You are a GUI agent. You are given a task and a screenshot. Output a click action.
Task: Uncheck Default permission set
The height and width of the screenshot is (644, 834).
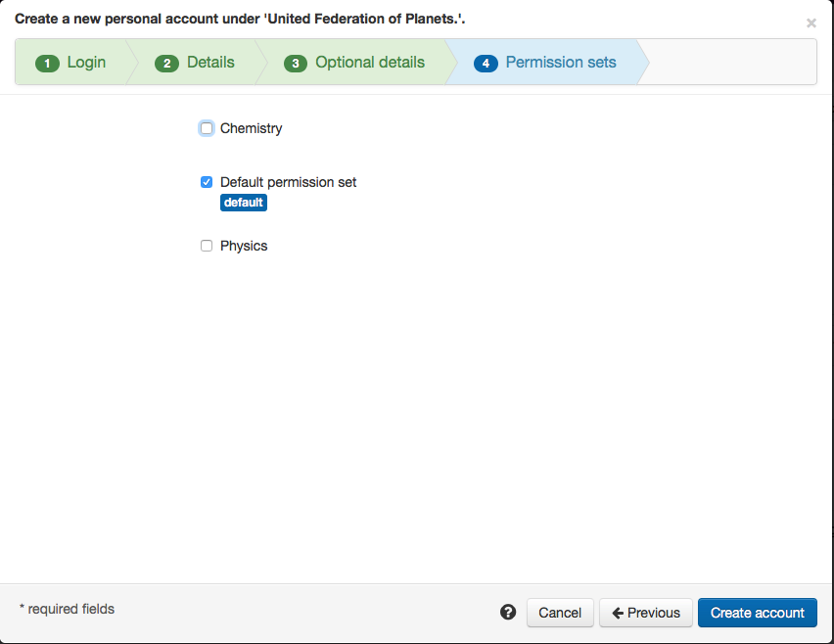pyautogui.click(x=207, y=182)
